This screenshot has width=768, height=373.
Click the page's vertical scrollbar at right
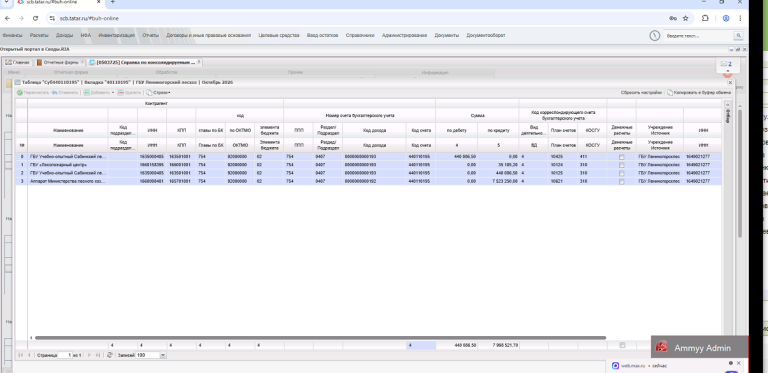[741, 174]
